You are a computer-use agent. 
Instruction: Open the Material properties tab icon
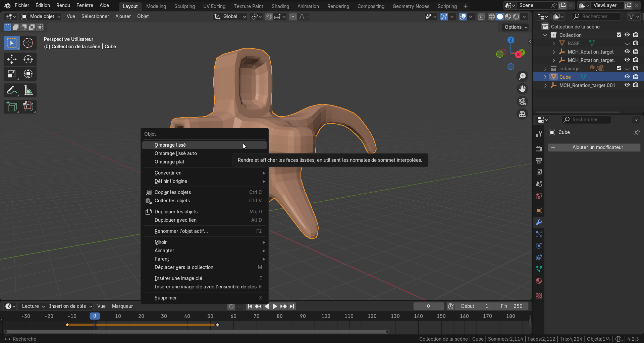[539, 281]
